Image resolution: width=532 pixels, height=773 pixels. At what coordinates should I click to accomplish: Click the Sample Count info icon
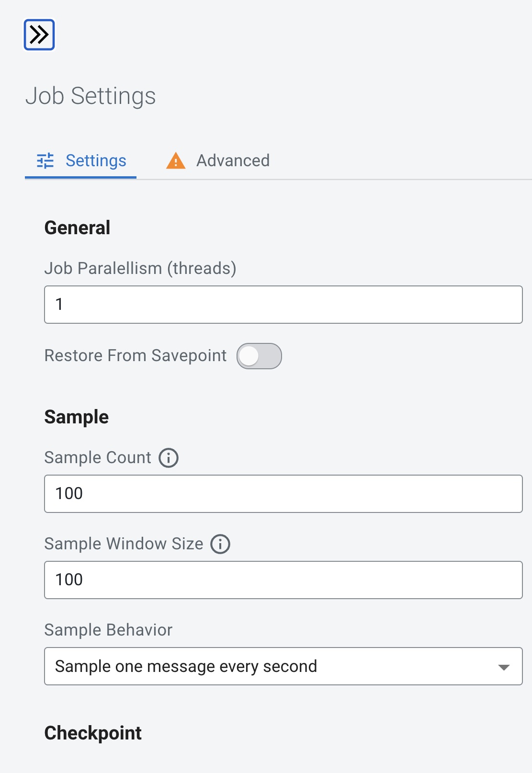[x=169, y=458]
